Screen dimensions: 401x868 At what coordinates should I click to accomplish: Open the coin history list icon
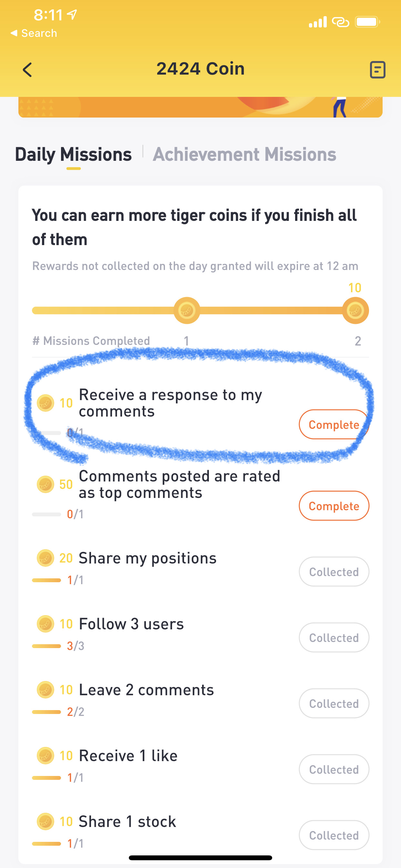377,70
